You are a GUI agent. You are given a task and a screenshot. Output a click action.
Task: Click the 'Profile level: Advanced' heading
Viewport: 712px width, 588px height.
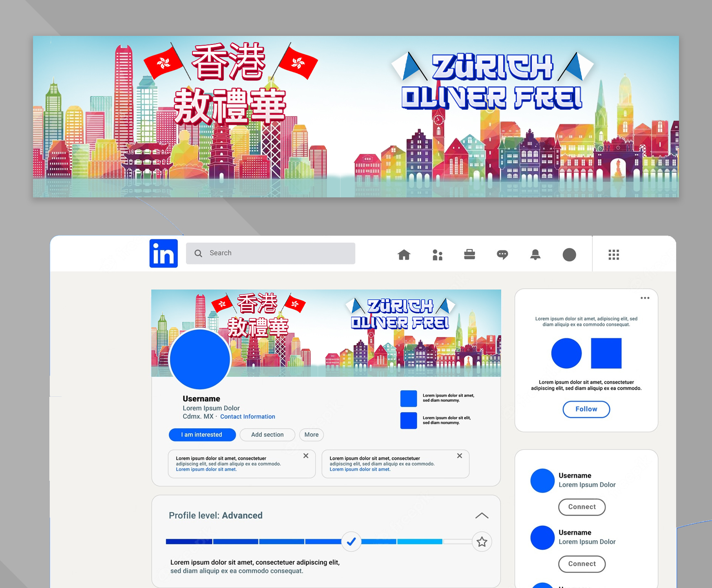(x=216, y=515)
